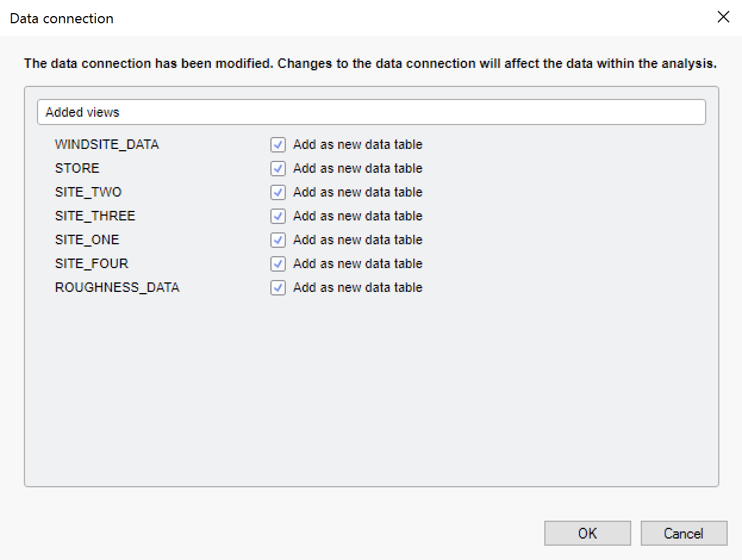Viewport: 742px width, 560px height.
Task: Click the SITE_THREE view label
Action: pyautogui.click(x=95, y=216)
